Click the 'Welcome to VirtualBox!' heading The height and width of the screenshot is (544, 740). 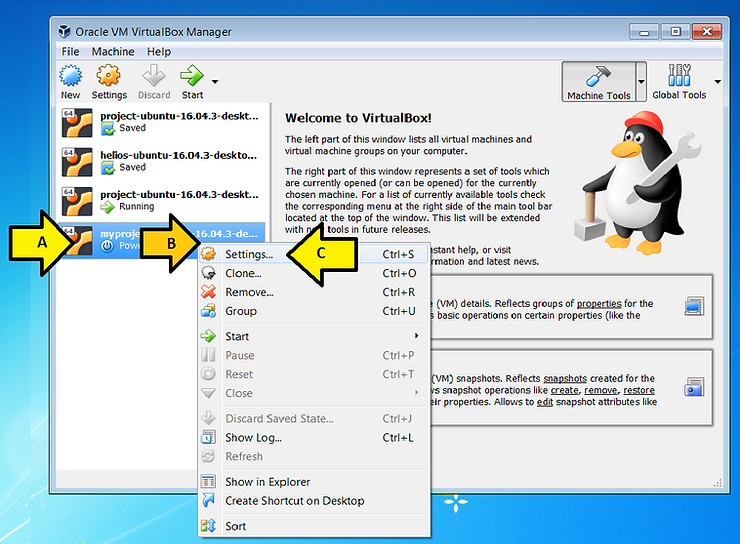(x=358, y=118)
